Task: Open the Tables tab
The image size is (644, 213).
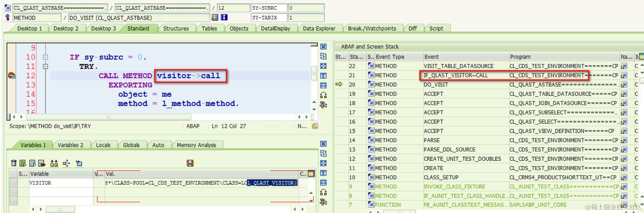Action: point(209,28)
